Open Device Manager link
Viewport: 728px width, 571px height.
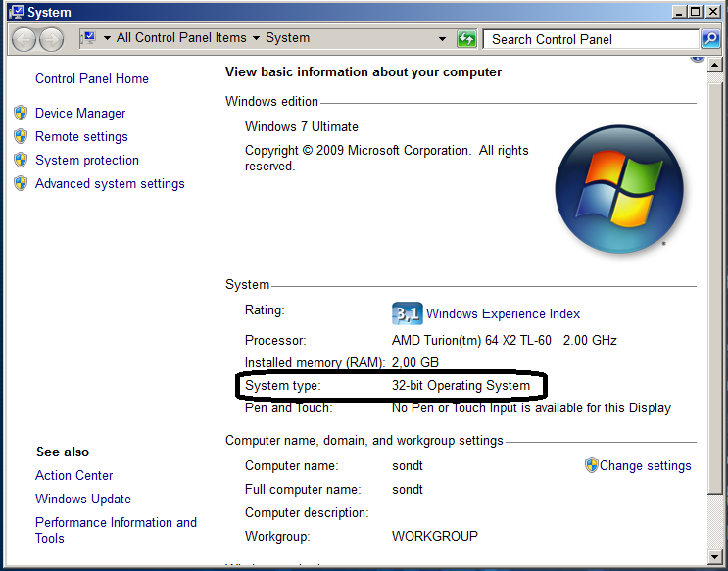pyautogui.click(x=80, y=113)
